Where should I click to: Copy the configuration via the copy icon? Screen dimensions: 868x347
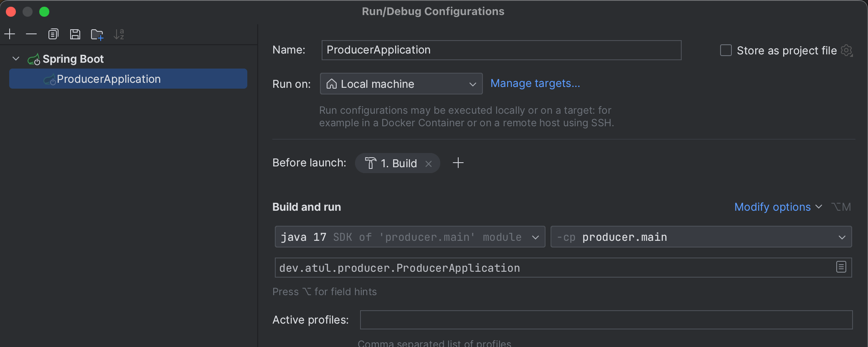(53, 34)
